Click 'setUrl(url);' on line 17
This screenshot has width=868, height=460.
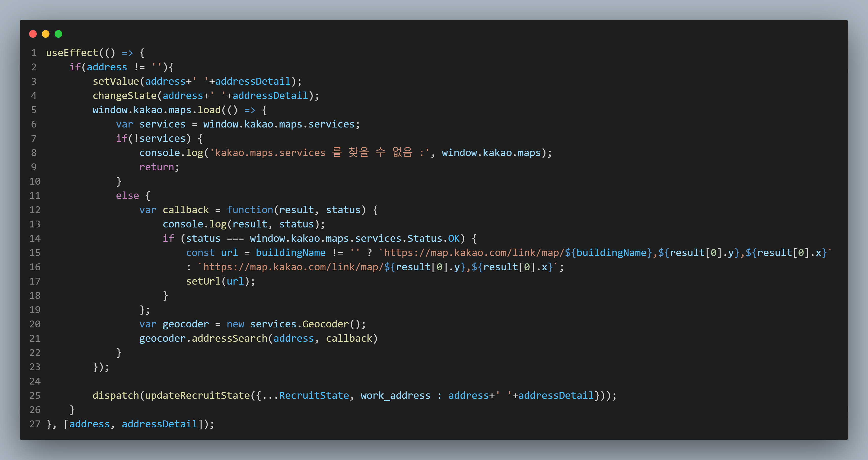tap(221, 282)
